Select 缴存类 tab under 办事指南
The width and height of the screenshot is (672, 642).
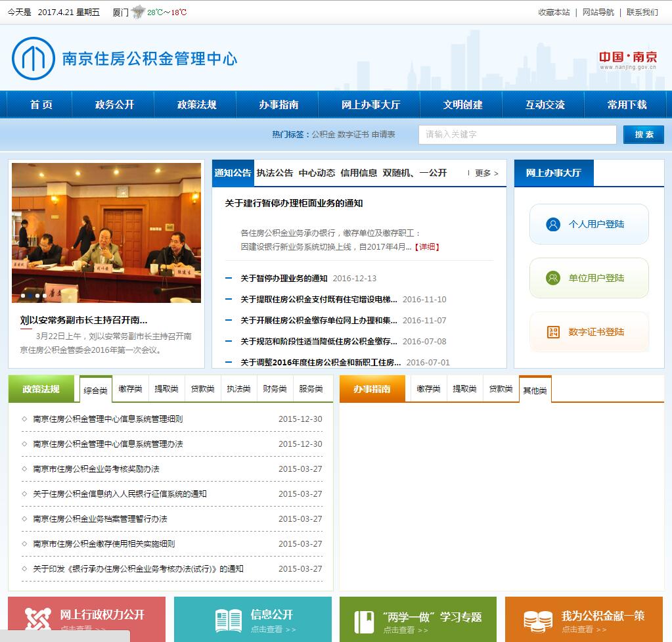pos(428,388)
